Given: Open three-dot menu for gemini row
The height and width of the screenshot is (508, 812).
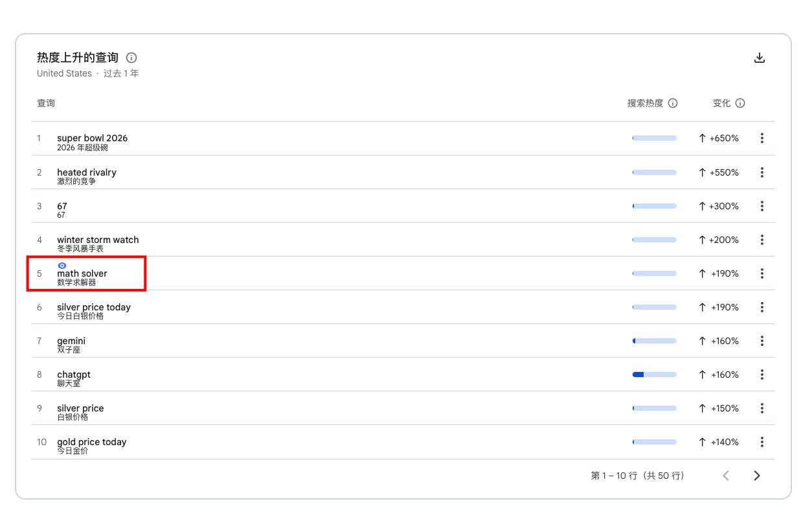Looking at the screenshot, I should tap(762, 341).
